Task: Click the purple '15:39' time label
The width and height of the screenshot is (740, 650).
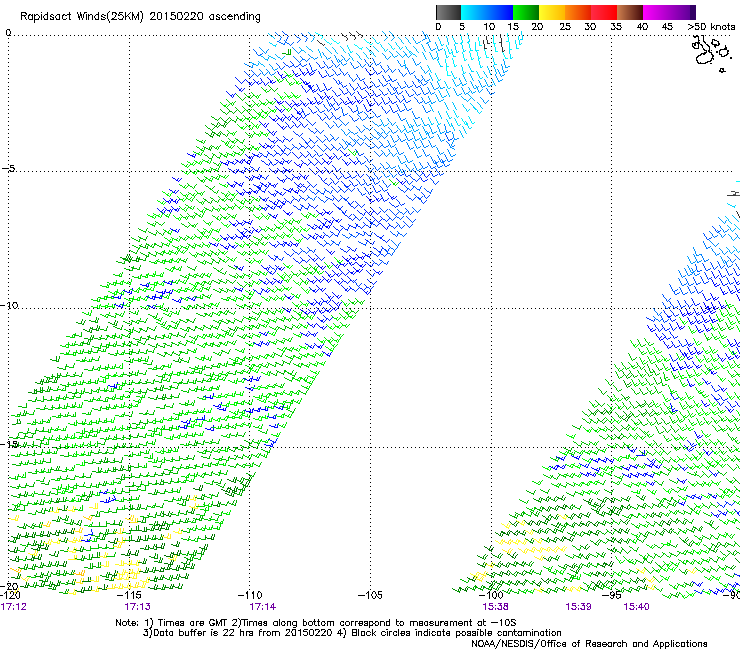Action: 578,607
